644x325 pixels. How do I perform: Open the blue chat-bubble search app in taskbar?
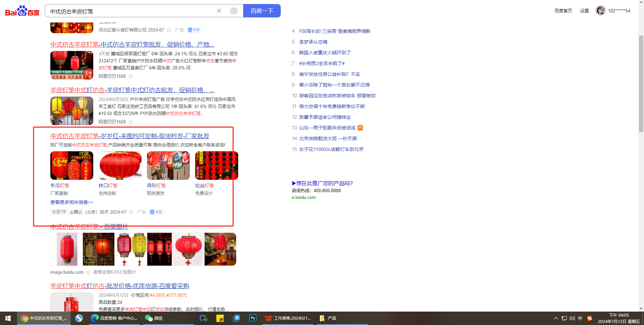click(x=203, y=318)
